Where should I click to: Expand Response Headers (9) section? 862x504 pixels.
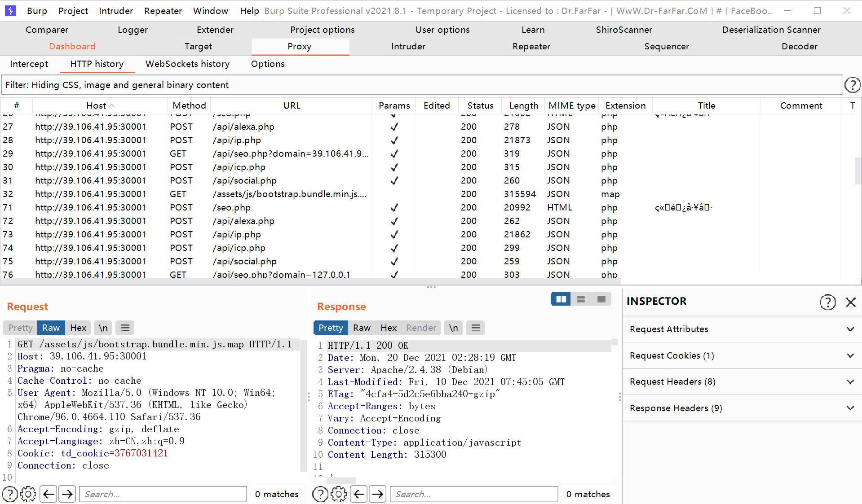pos(742,408)
